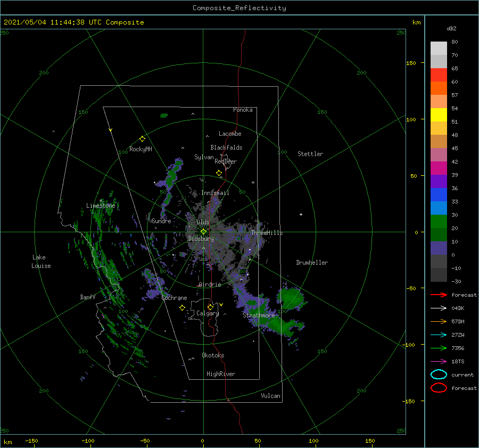Click the red forecast ellipse icon

439,388
